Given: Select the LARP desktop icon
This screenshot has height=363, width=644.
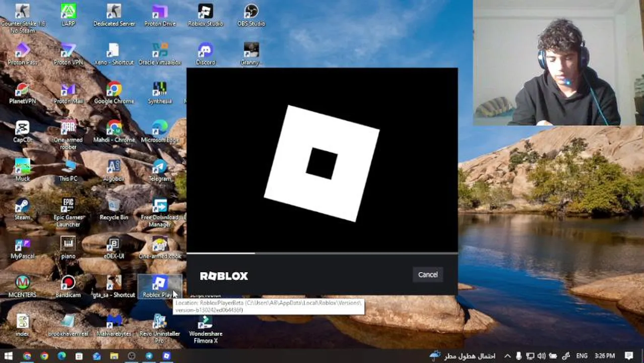Looking at the screenshot, I should [68, 15].
